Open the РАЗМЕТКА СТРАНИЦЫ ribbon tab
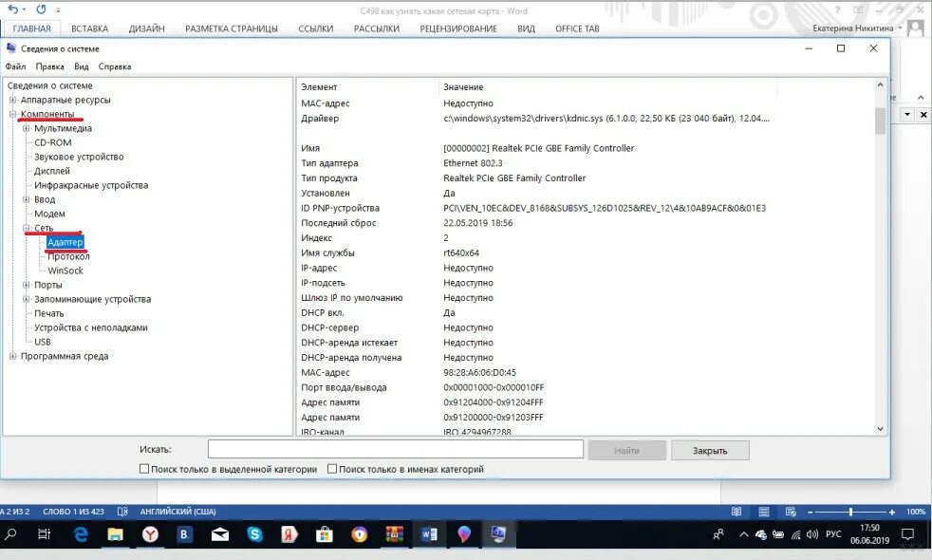The height and width of the screenshot is (560, 932). 232,28
